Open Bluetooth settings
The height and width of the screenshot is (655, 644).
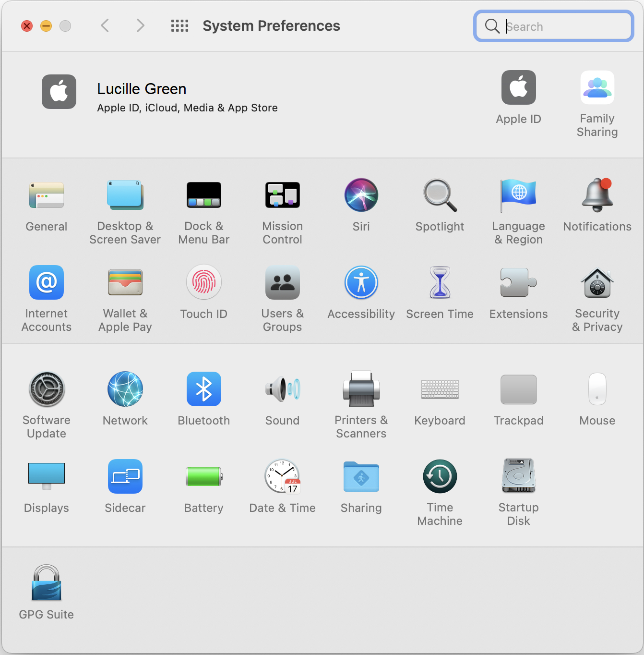tap(204, 389)
